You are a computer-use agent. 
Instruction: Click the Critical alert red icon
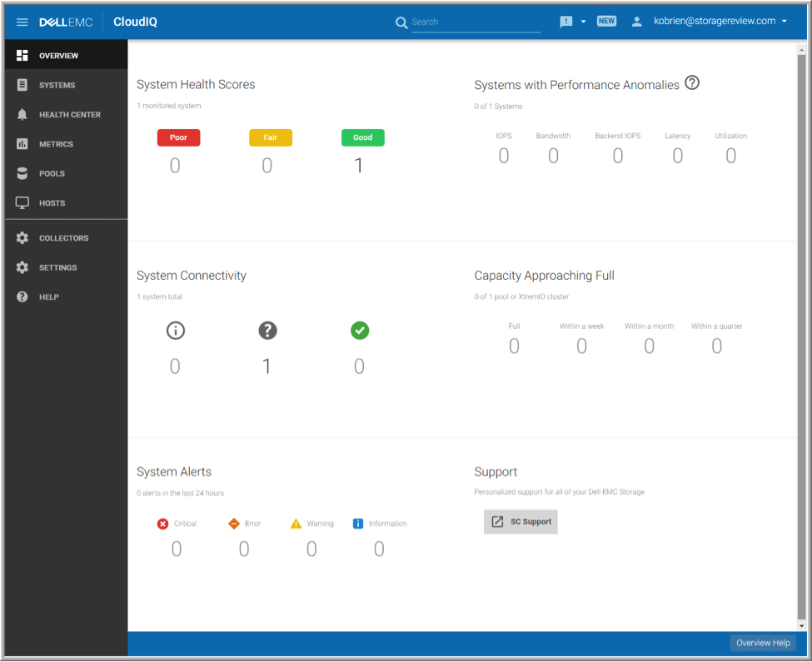coord(162,524)
